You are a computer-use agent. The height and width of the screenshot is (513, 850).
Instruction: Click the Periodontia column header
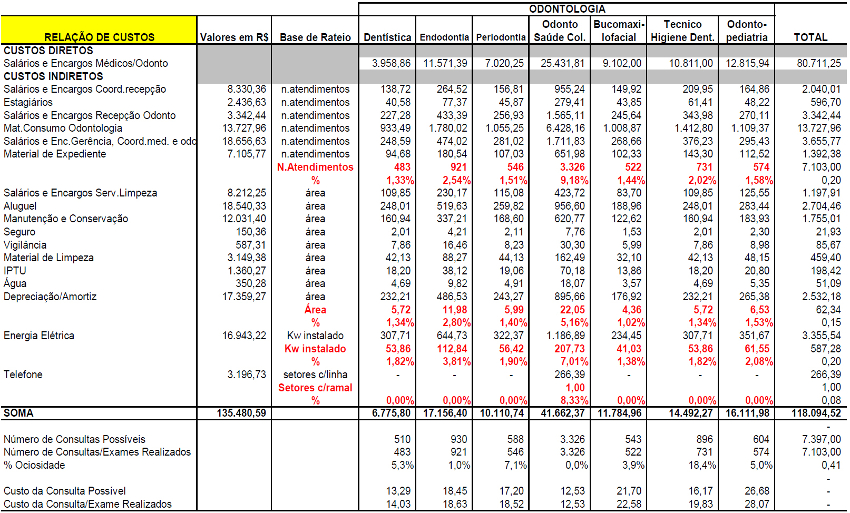point(502,37)
